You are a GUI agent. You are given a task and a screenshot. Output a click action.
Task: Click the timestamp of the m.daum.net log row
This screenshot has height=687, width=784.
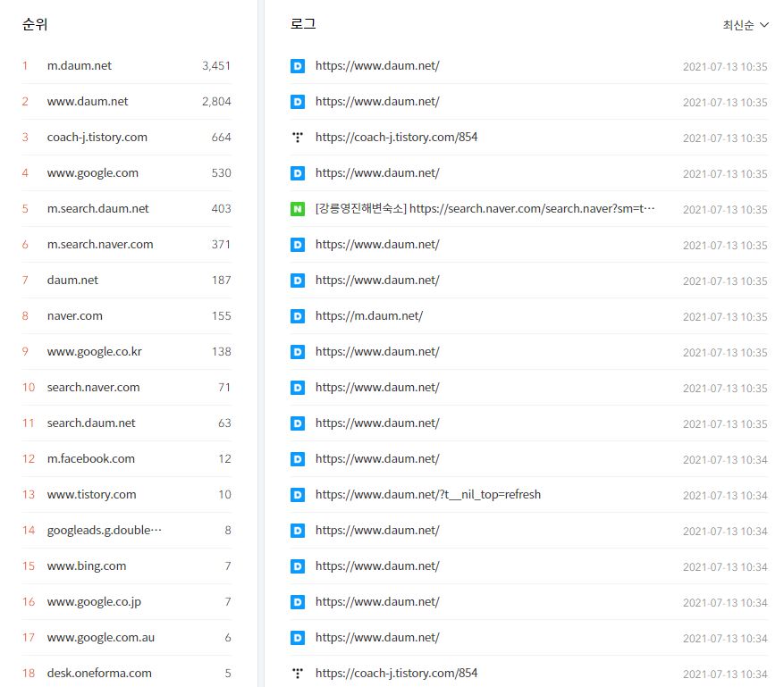[x=725, y=317]
